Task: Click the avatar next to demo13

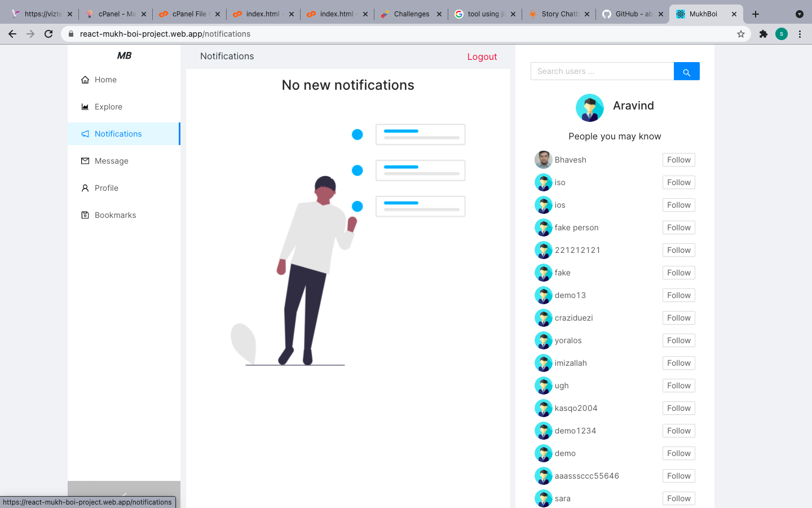Action: tap(544, 295)
